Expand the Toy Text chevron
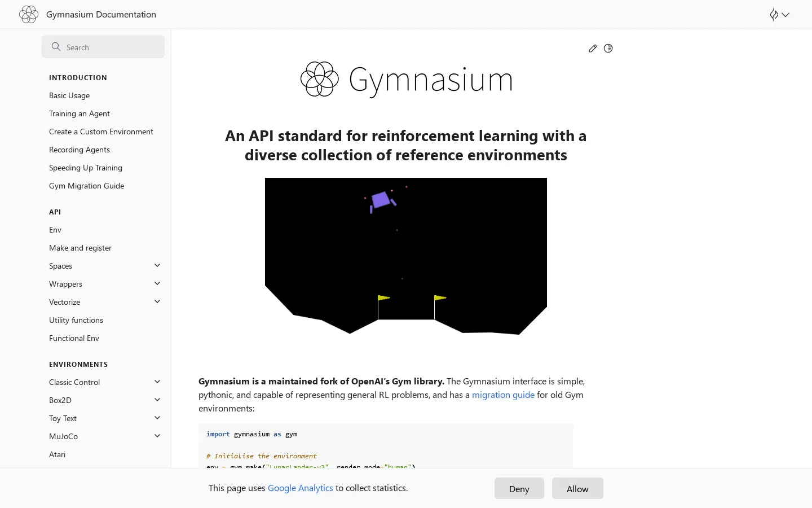This screenshot has height=508, width=812. (157, 418)
